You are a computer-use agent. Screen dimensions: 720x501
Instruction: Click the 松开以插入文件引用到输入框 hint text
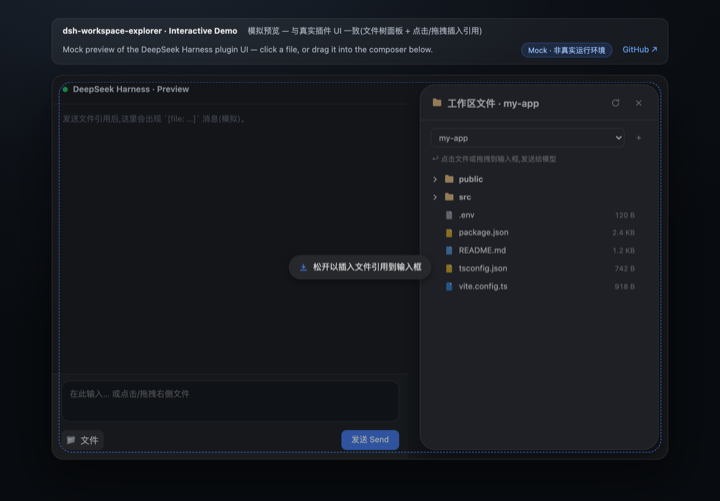tap(367, 267)
